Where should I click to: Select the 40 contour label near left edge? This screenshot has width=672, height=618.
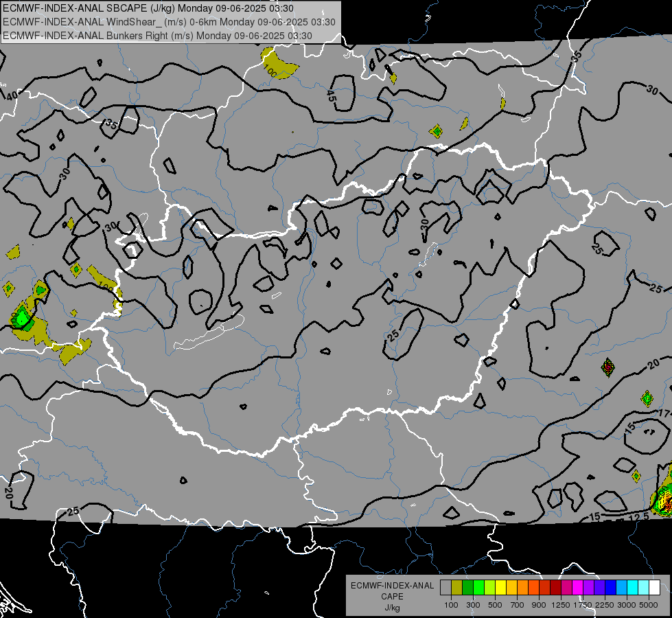(x=12, y=95)
